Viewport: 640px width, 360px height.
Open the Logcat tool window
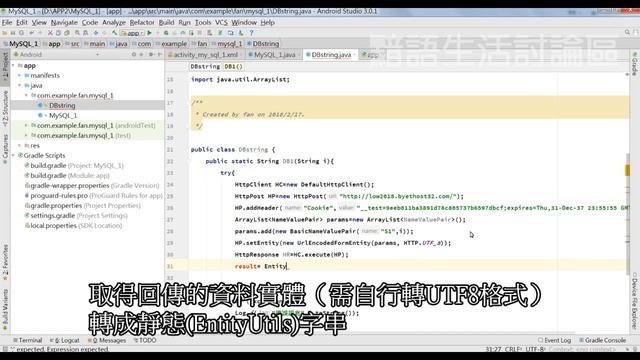(65, 340)
